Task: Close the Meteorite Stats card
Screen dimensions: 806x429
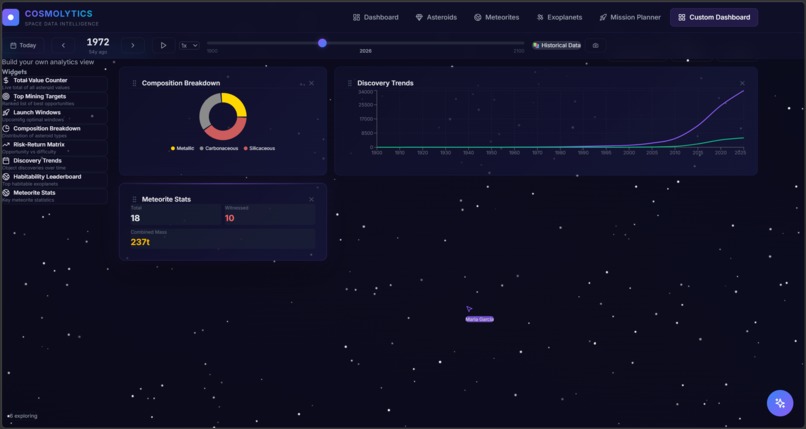Action: [x=312, y=199]
